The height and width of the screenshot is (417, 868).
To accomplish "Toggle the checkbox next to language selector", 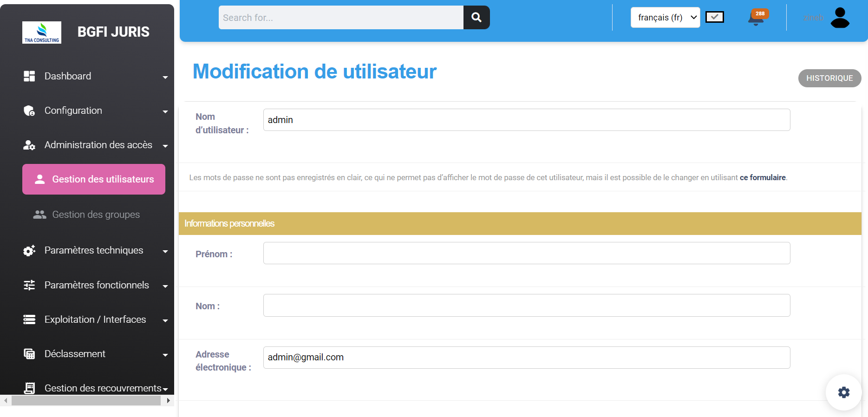I will tap(714, 17).
